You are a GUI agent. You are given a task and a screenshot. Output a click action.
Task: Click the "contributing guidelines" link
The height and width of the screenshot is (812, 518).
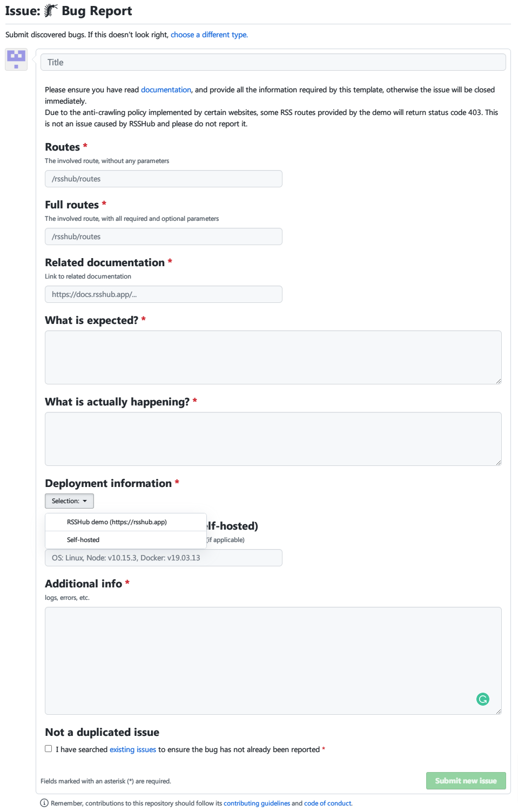257,803
